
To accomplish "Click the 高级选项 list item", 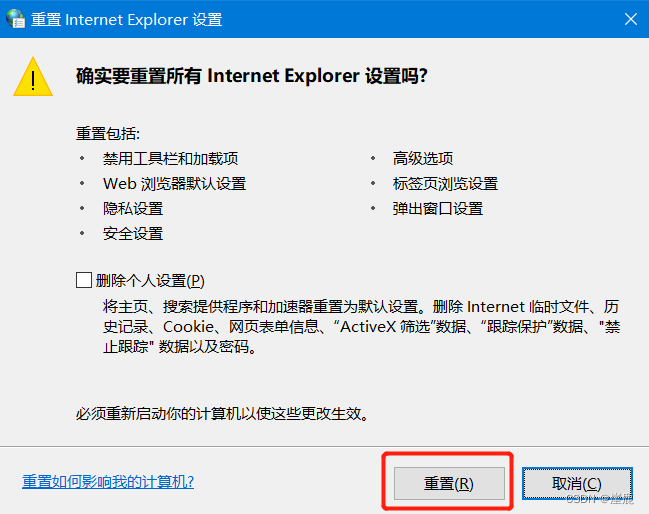I will tap(423, 159).
